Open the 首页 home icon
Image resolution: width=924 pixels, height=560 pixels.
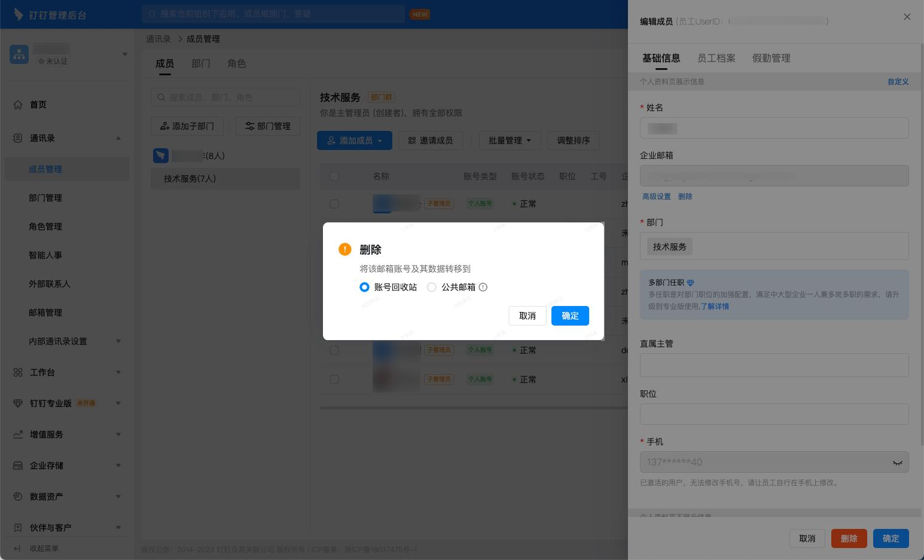pyautogui.click(x=18, y=105)
